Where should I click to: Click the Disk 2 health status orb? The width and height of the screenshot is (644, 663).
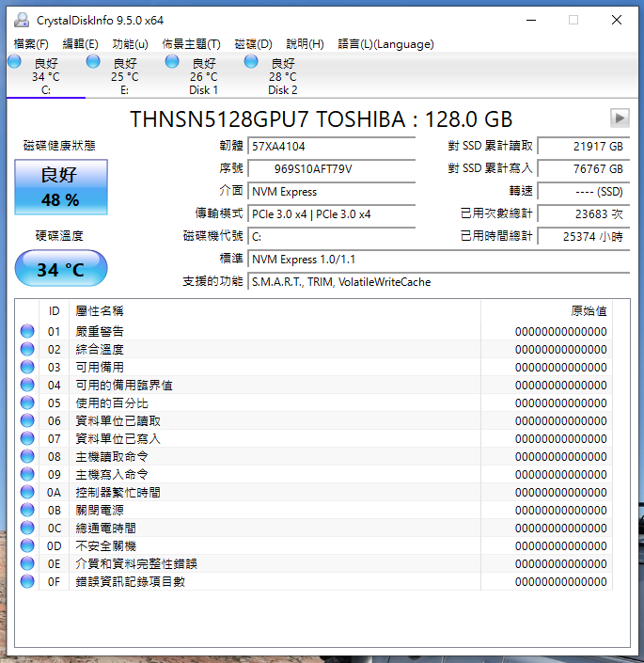[251, 61]
